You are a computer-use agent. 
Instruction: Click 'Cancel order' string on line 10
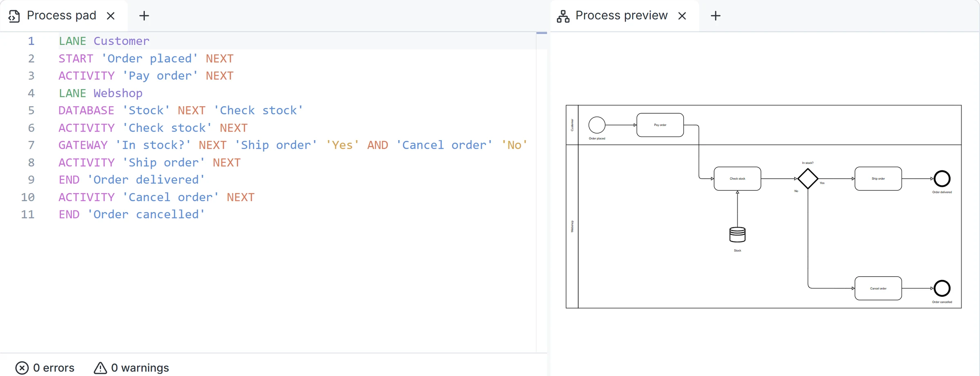click(x=171, y=197)
